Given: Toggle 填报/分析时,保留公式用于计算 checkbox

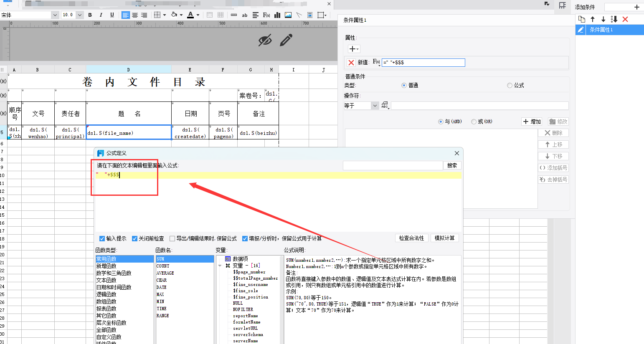Looking at the screenshot, I should point(245,239).
